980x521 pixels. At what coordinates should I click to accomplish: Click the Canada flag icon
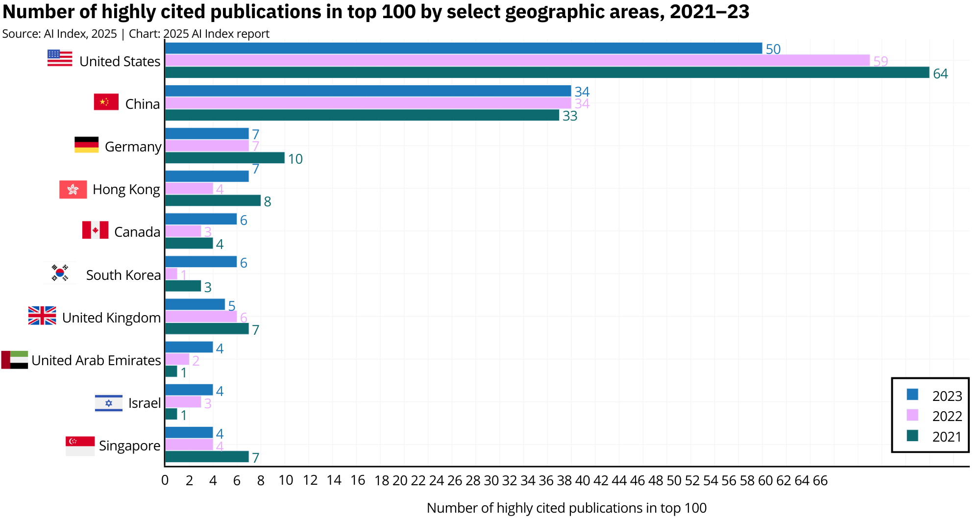[x=95, y=230]
